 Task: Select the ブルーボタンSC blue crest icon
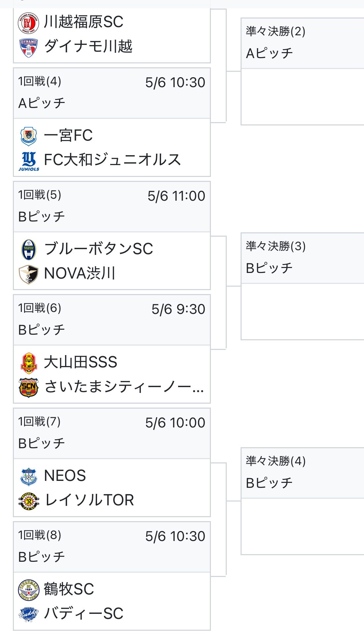click(x=28, y=250)
